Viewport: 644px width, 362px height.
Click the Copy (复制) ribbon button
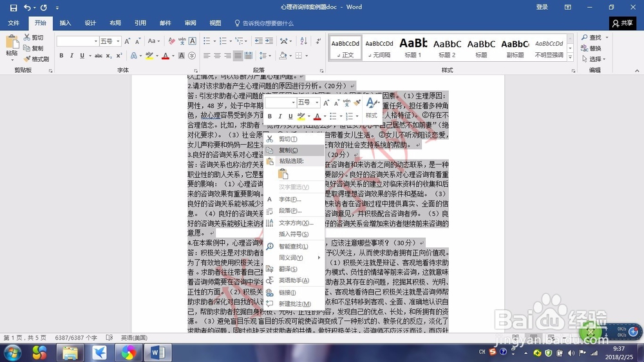coord(33,48)
